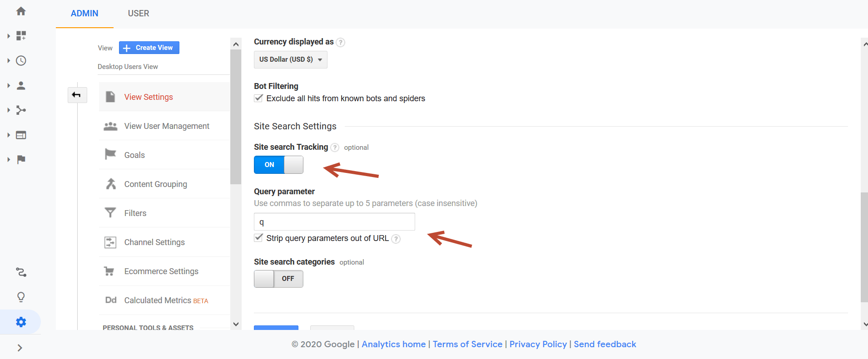Screen dimensions: 868x359
Task: Click the back arrow next to View Settings
Action: coord(77,95)
